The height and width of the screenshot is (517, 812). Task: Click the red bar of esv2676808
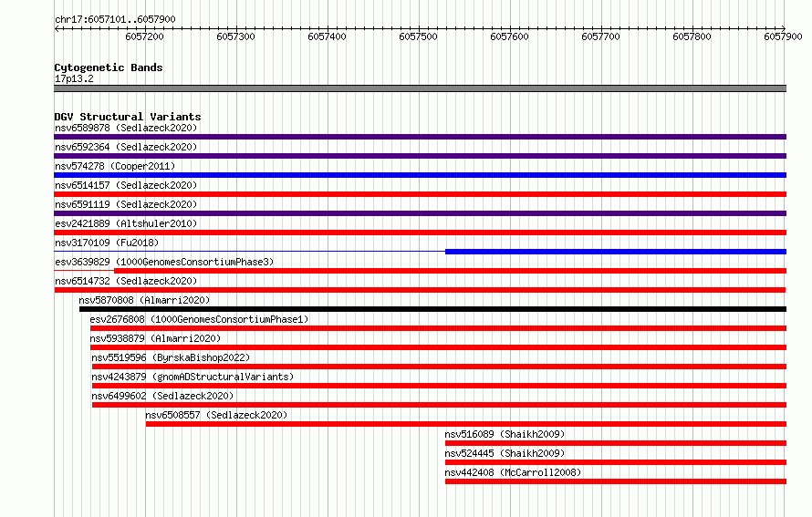(x=438, y=328)
